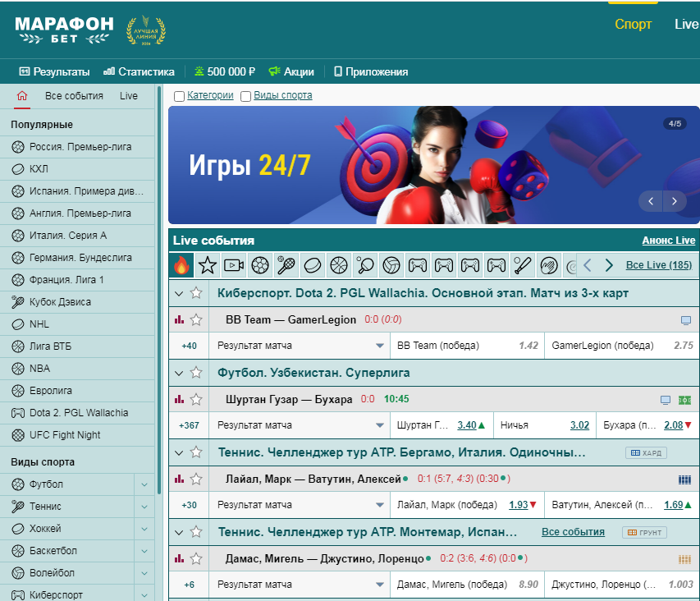Filter live events by volleyball icon
This screenshot has height=601, width=700.
point(391,265)
